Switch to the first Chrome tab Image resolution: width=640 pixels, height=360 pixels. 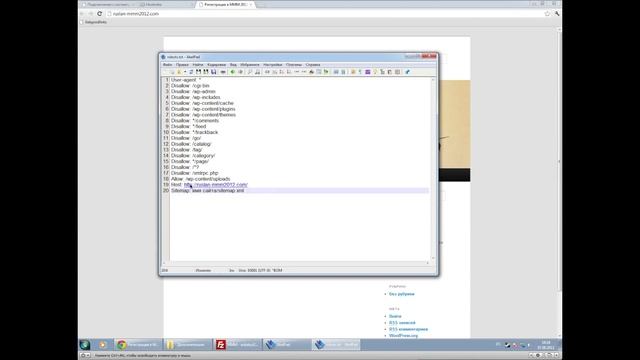[x=108, y=4]
